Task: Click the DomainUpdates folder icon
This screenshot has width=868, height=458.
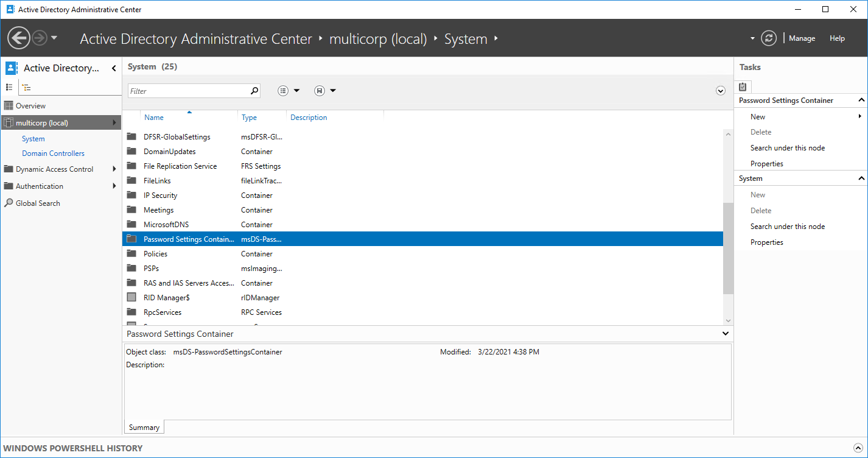Action: tap(131, 152)
